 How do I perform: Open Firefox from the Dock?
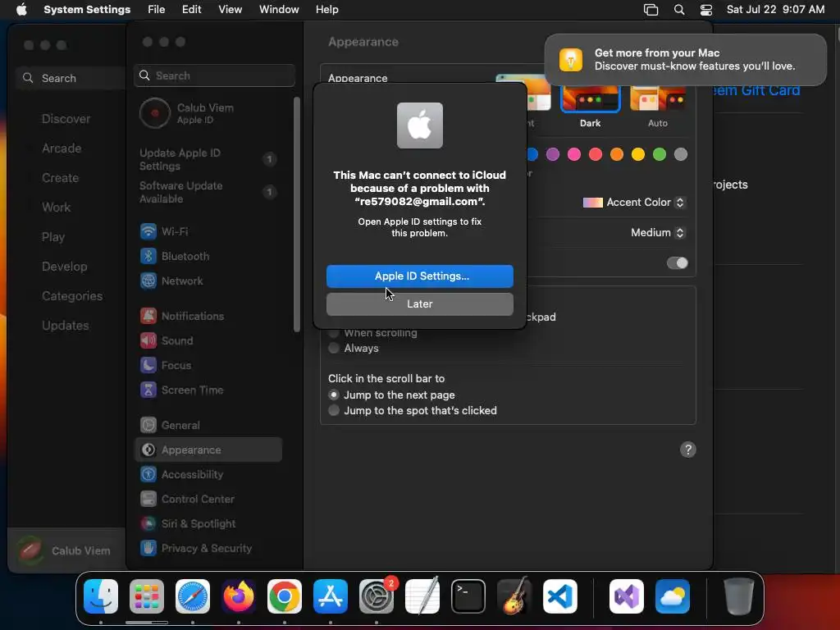[x=239, y=596]
